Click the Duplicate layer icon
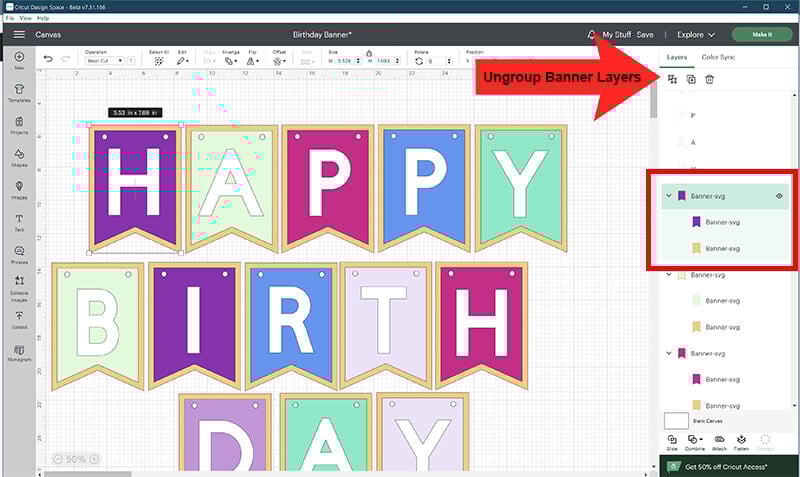This screenshot has height=477, width=800. (691, 79)
